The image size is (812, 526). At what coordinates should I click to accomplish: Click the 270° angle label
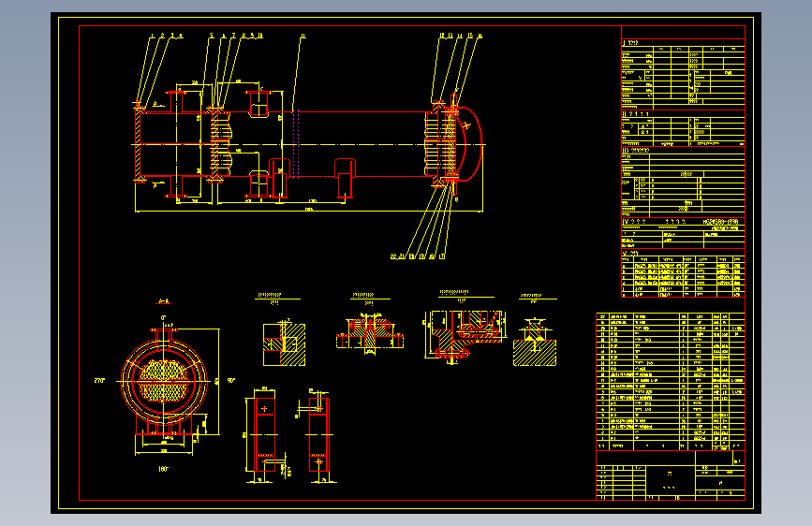tap(99, 381)
